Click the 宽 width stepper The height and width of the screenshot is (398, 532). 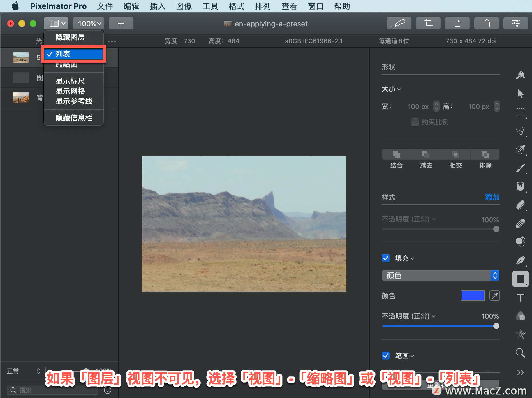[436, 106]
